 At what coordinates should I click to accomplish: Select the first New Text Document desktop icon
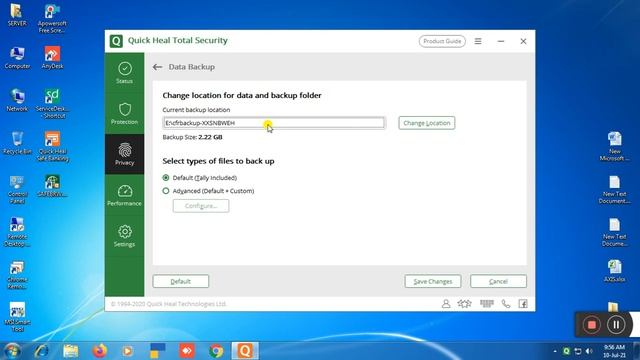point(615,189)
